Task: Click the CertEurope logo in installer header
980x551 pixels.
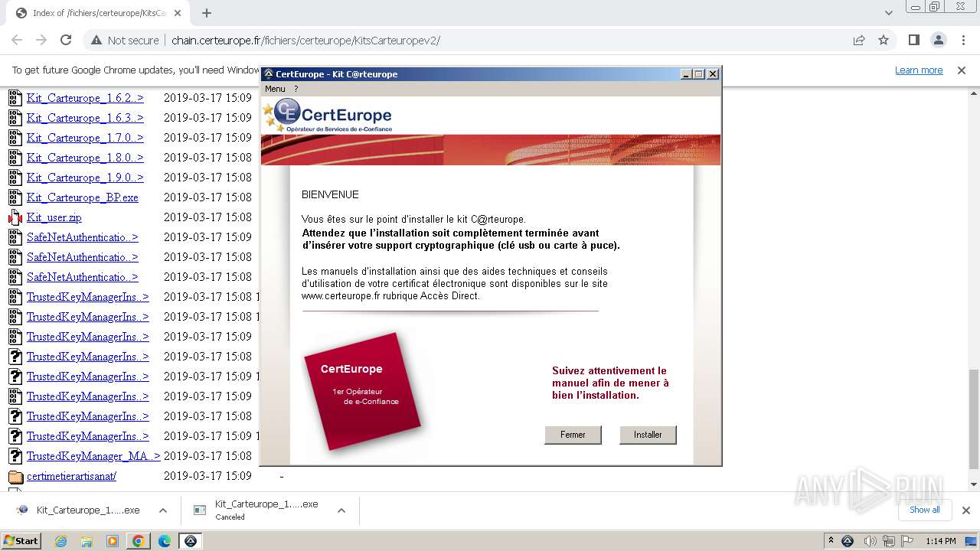Action: 328,116
